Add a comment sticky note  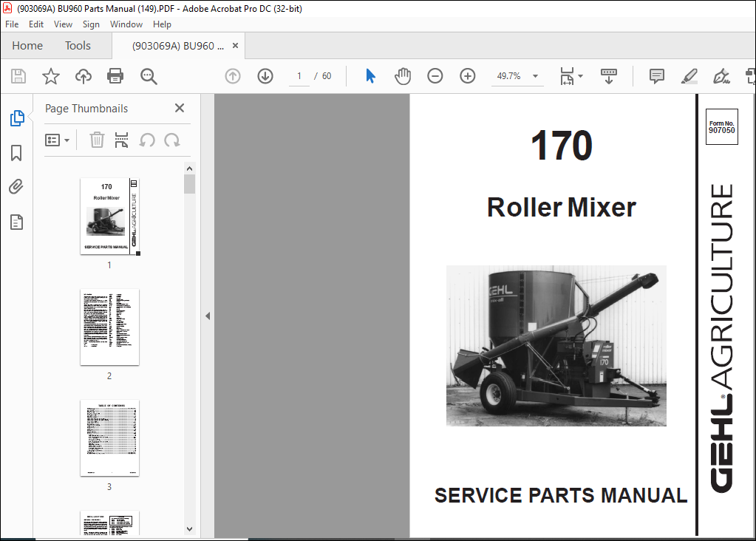coord(657,76)
